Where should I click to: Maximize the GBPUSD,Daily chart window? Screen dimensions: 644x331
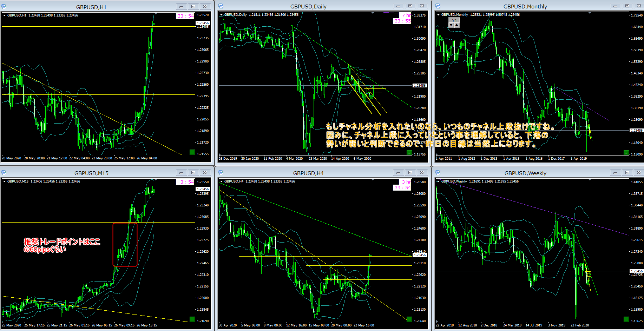coord(410,6)
